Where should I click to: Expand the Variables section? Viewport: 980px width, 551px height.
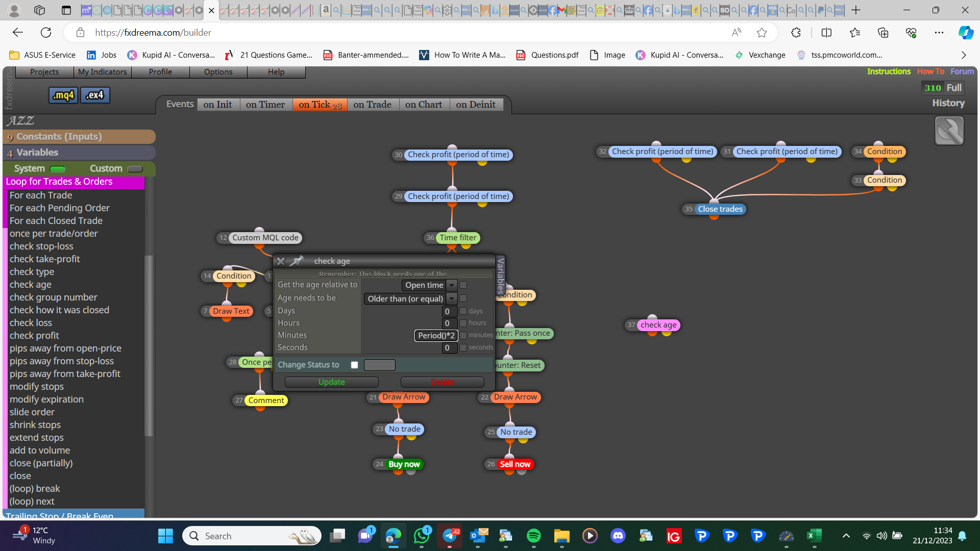[x=79, y=153]
